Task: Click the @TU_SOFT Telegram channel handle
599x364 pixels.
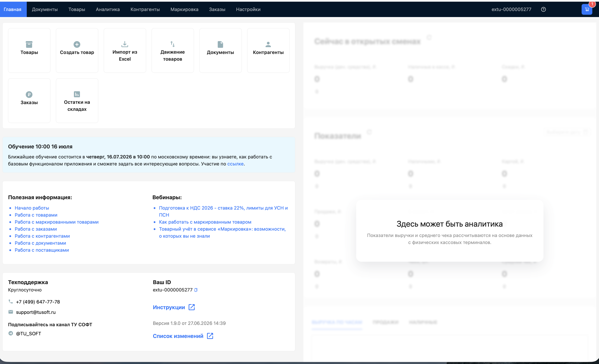Action: (28, 333)
